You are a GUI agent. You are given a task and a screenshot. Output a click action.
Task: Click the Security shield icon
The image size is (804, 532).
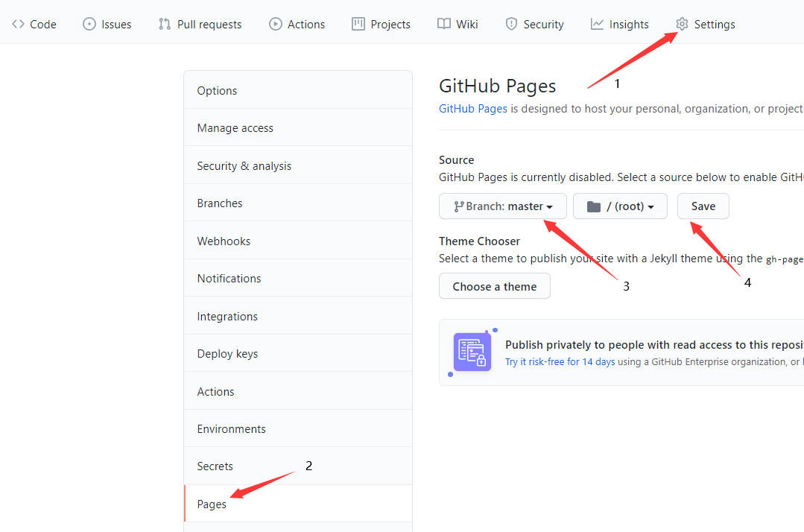tap(511, 24)
